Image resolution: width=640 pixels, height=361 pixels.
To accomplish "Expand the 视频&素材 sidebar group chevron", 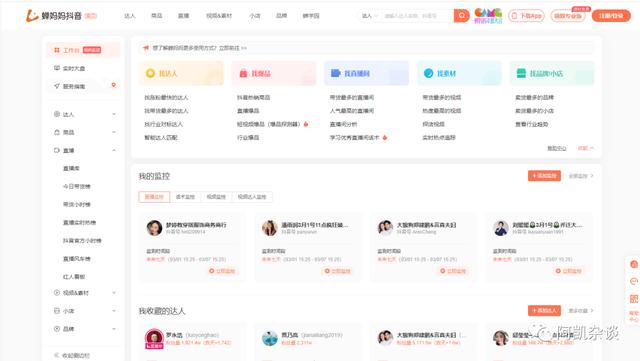I will click(x=114, y=293).
